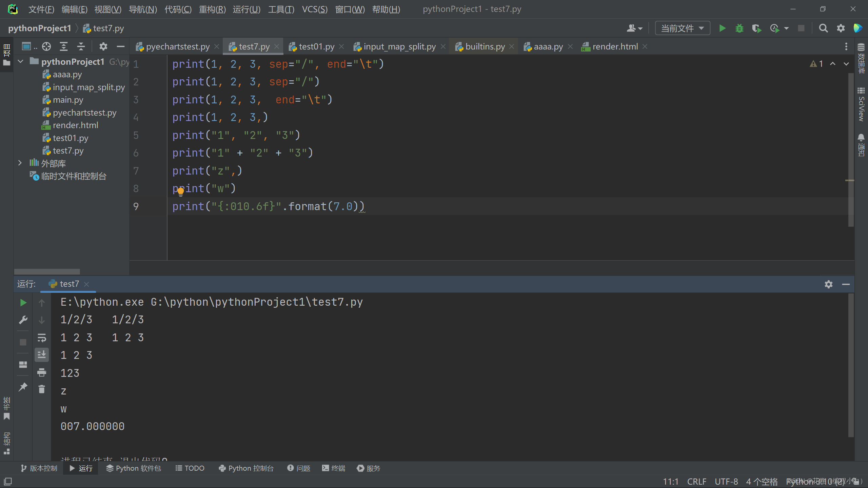Image resolution: width=868 pixels, height=488 pixels.
Task: Open IDE settings gear in top toolbar
Action: tap(841, 28)
